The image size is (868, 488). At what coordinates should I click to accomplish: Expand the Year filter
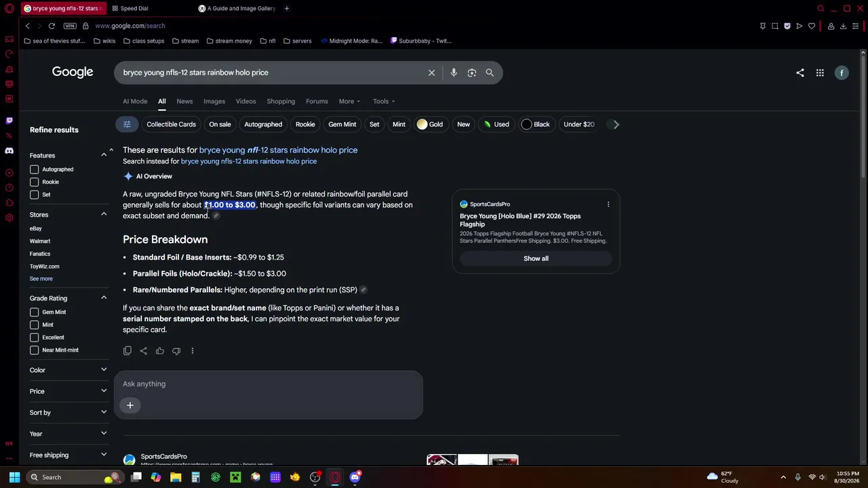(104, 434)
